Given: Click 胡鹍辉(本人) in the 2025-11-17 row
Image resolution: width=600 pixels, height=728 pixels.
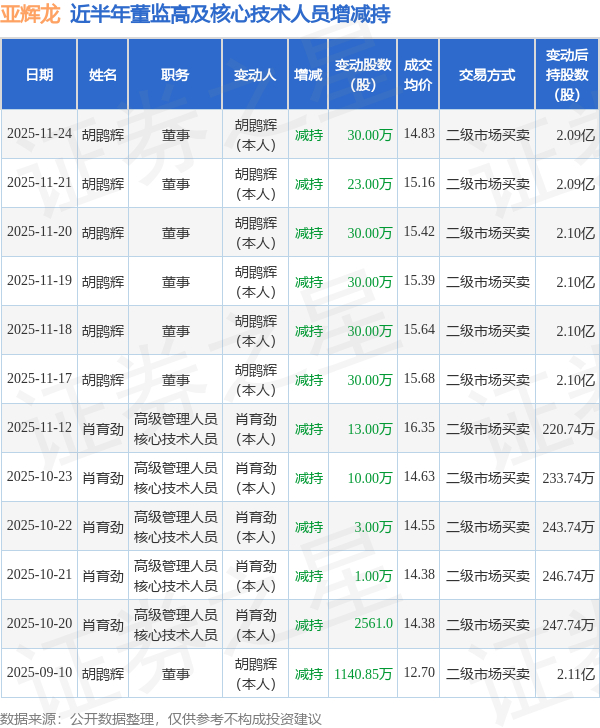Looking at the screenshot, I should click(255, 380).
